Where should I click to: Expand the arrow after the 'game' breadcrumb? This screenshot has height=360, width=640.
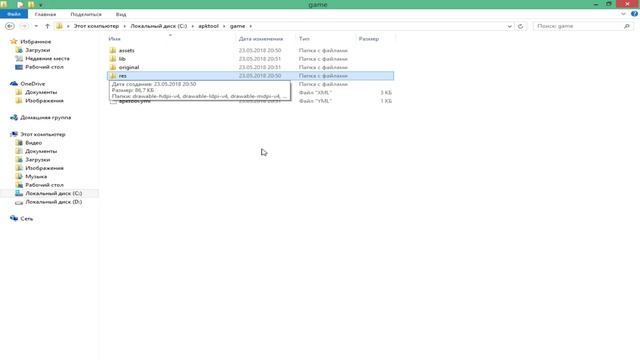[x=251, y=26]
